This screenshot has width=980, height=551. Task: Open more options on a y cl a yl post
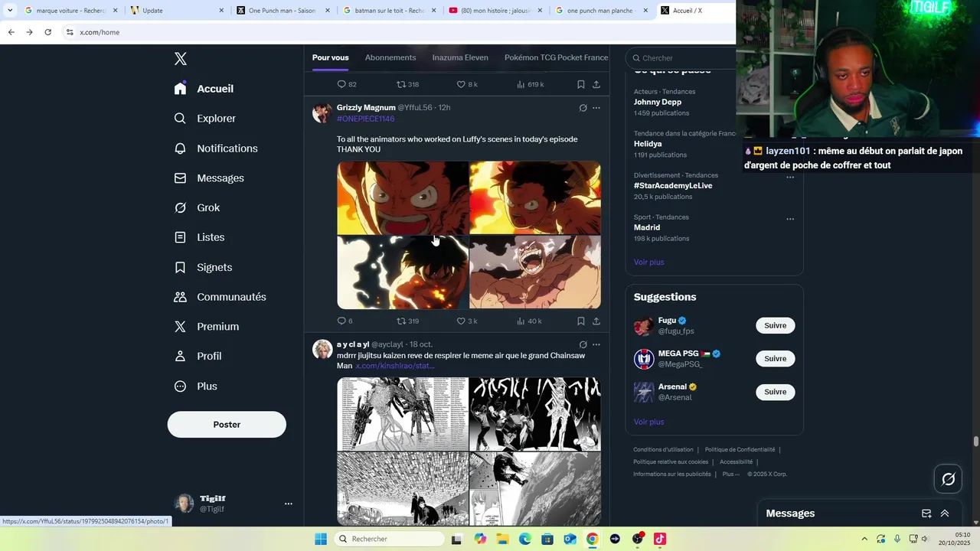pos(596,345)
